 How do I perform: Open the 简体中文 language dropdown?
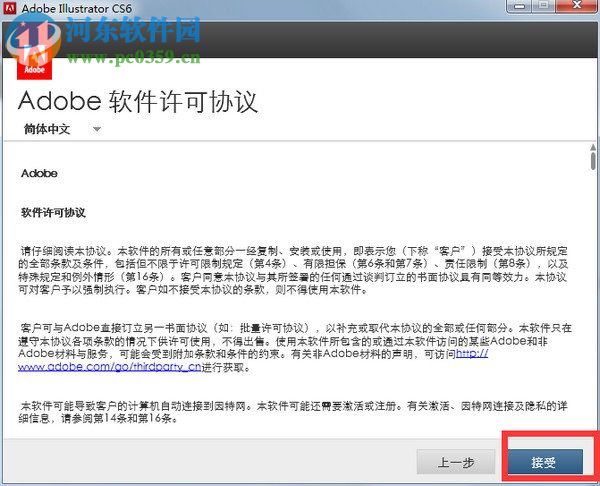(x=62, y=129)
